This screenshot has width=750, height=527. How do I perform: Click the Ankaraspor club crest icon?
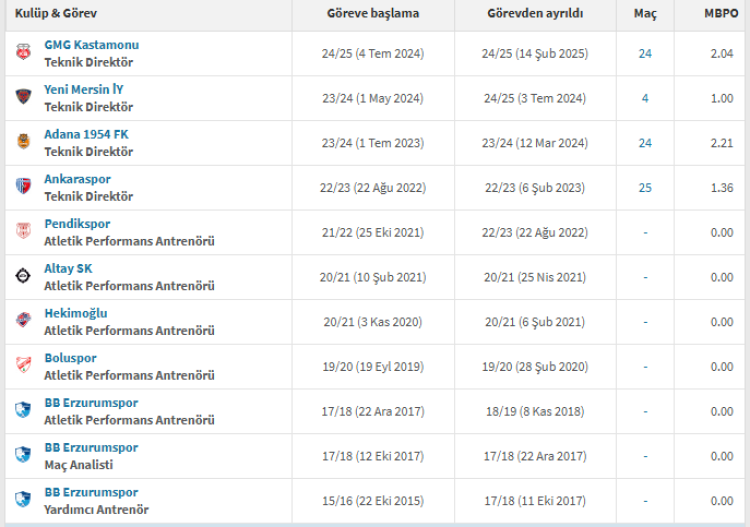pyautogui.click(x=23, y=187)
